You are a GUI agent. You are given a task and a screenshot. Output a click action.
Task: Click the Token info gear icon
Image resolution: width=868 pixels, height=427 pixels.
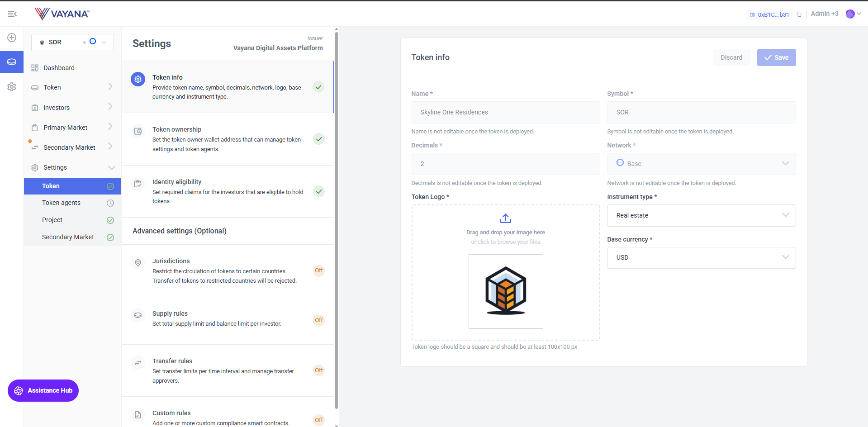tap(138, 79)
